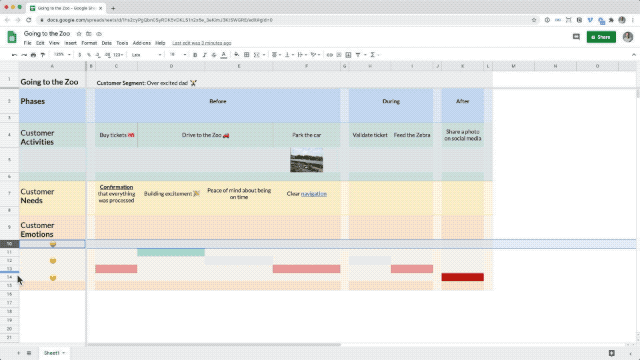
Task: Add a new sheet
Action: [18, 353]
